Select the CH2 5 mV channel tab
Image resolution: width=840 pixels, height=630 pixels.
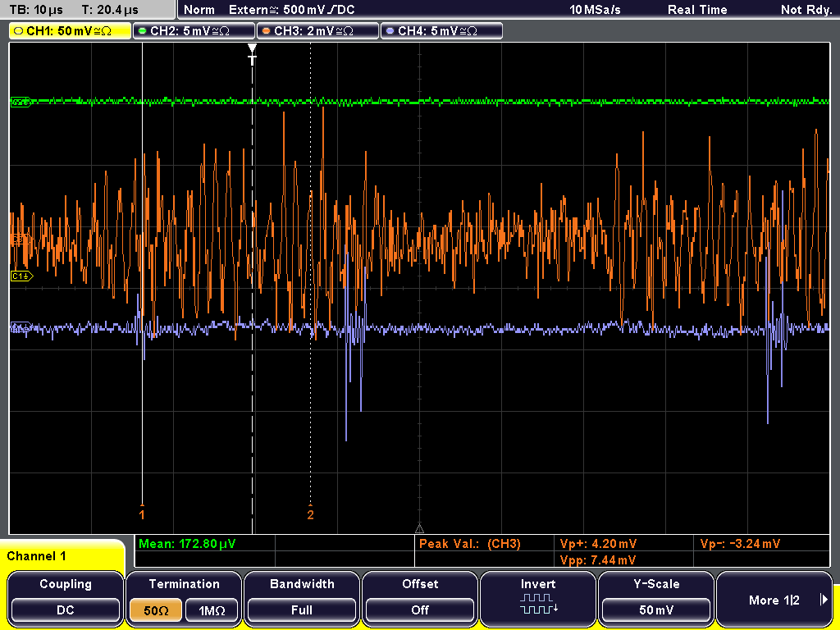pyautogui.click(x=194, y=31)
